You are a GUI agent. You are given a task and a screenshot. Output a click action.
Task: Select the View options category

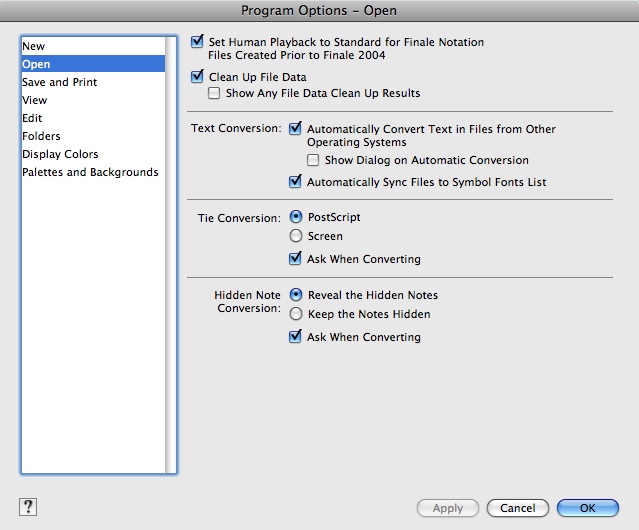click(x=93, y=100)
